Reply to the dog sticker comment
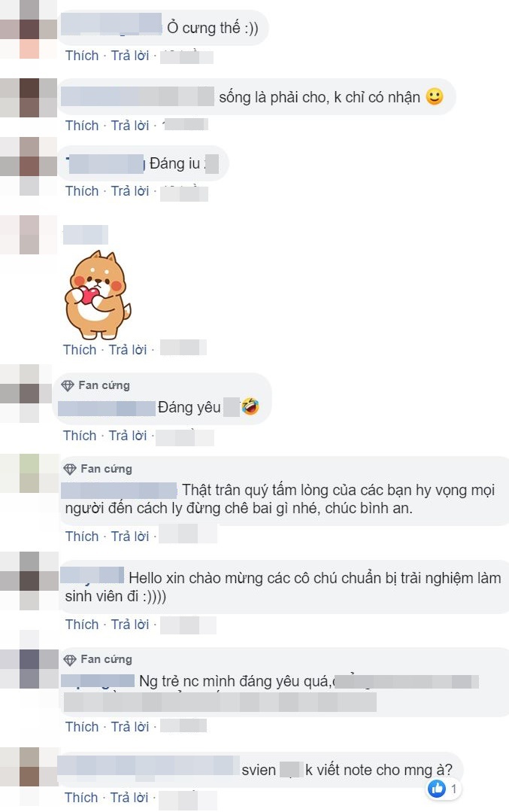Viewport: 509px width, 812px height. click(128, 349)
